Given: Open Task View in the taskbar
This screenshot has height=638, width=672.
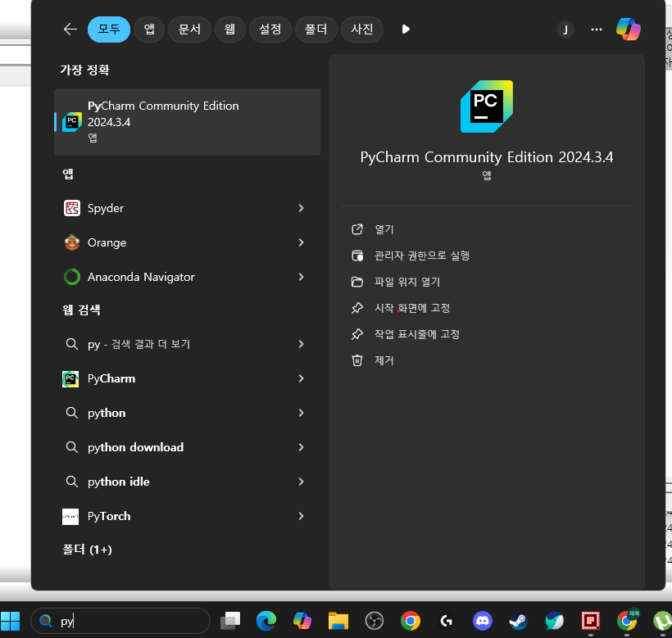Looking at the screenshot, I should tap(230, 621).
